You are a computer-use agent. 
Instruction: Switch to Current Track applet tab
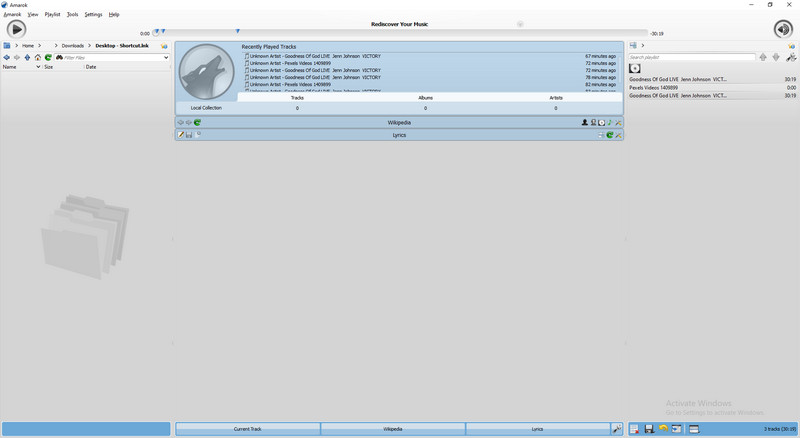pyautogui.click(x=247, y=429)
